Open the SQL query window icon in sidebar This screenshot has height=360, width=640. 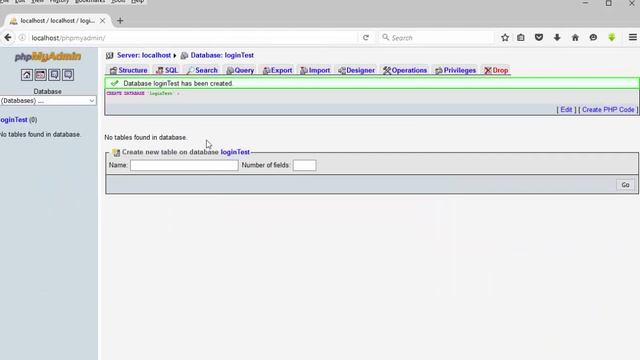40,75
